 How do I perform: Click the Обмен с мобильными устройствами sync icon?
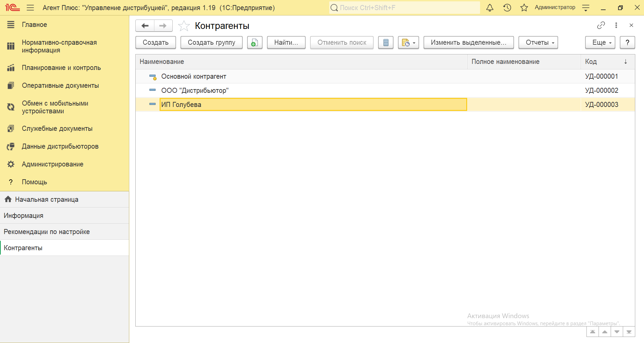pyautogui.click(x=11, y=107)
